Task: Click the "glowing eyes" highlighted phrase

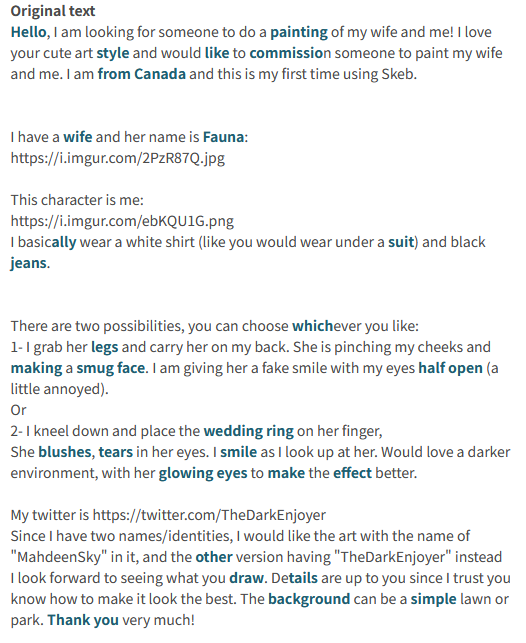Action: tap(203, 473)
